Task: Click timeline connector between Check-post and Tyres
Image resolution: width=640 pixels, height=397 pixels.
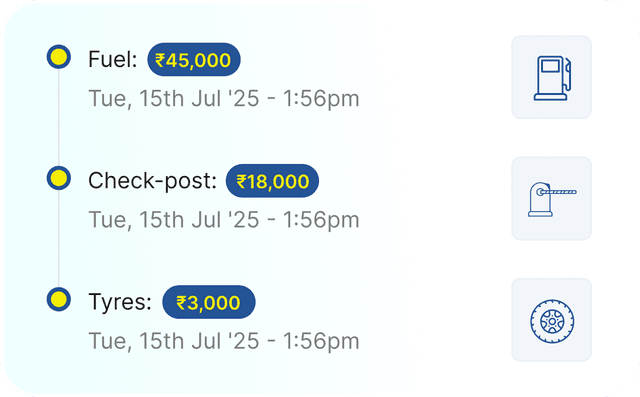Action: pos(59,239)
